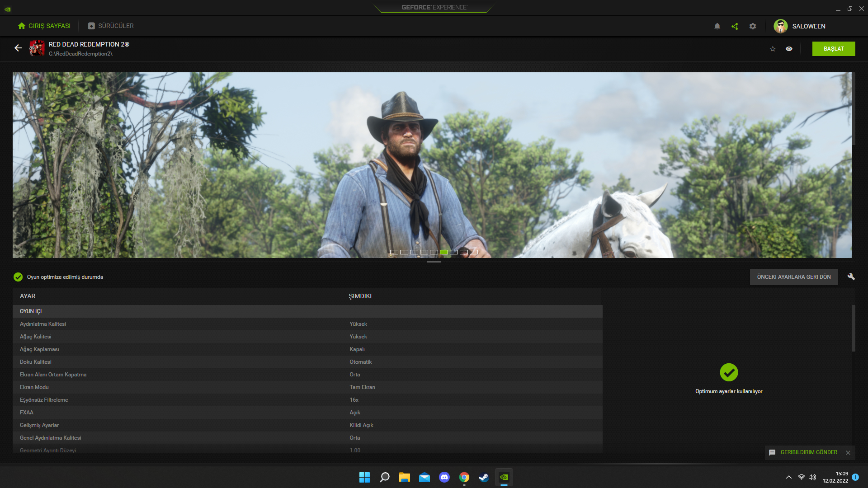Switch to the SÜRÜCÜLER tab
Screen dimensions: 868x488
pyautogui.click(x=111, y=26)
